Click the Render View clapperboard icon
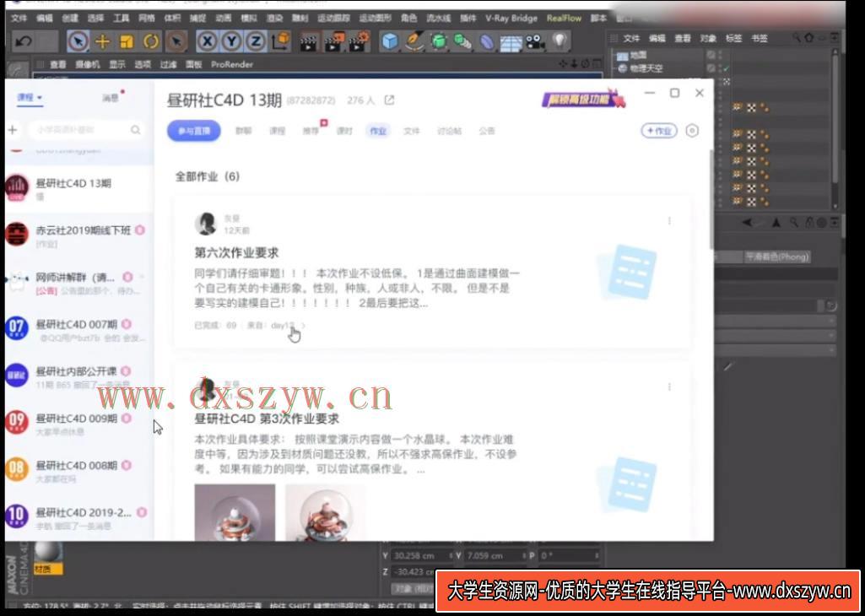Image resolution: width=865 pixels, height=616 pixels. click(x=310, y=42)
